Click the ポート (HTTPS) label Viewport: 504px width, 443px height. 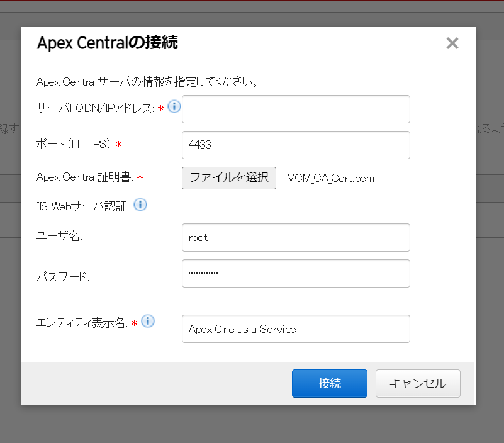74,144
